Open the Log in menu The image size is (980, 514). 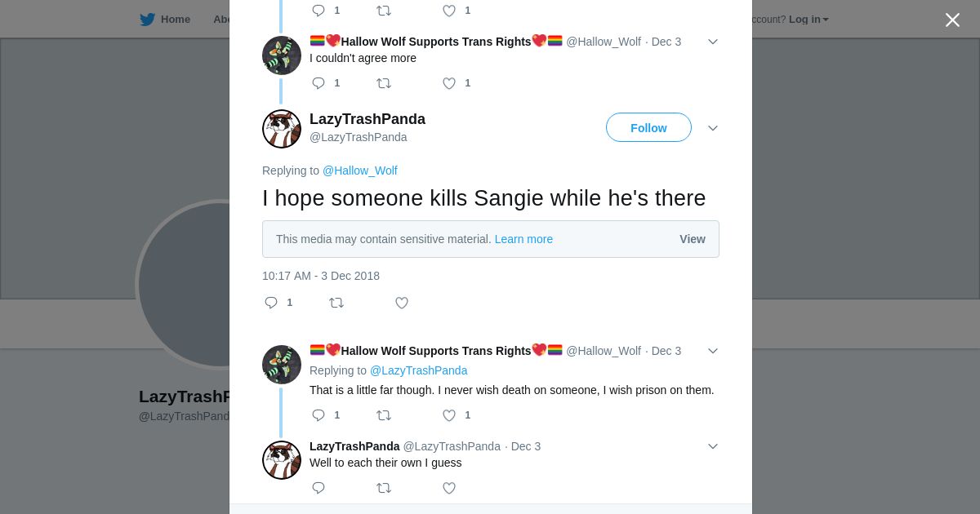pyautogui.click(x=808, y=20)
